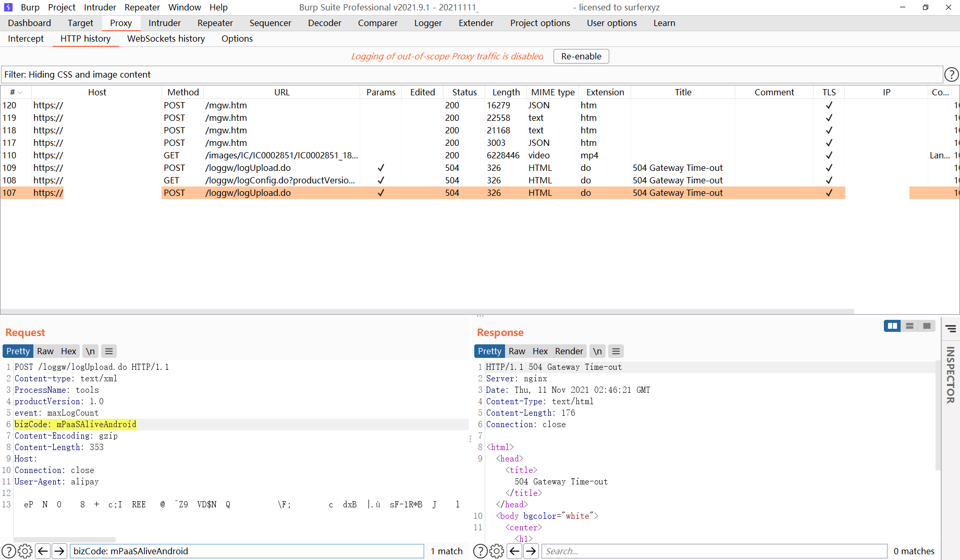Open the Request search help icon

click(8, 551)
